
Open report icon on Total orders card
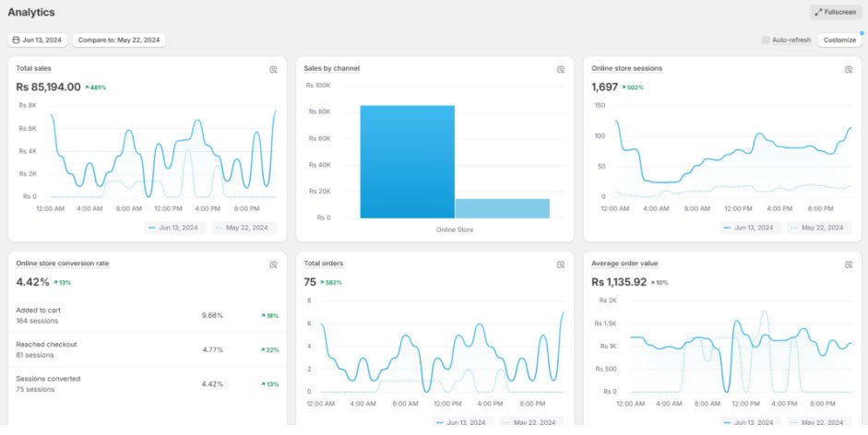click(561, 265)
